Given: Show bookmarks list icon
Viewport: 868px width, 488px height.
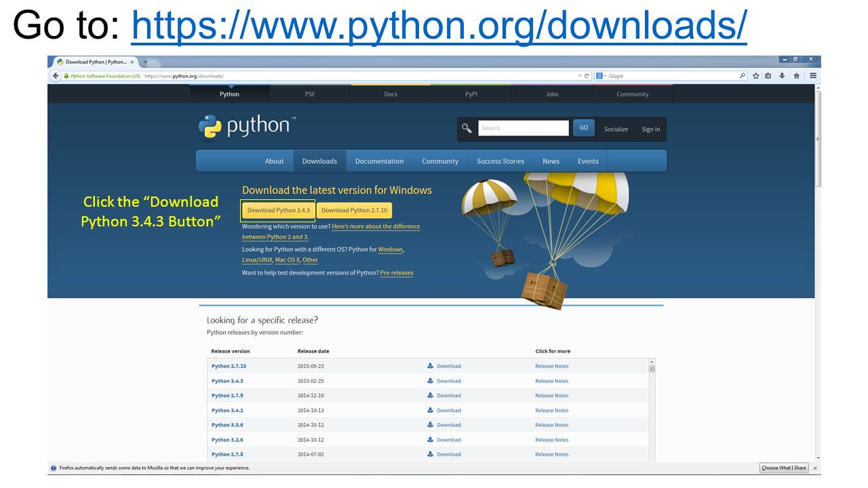Looking at the screenshot, I should pyautogui.click(x=768, y=76).
